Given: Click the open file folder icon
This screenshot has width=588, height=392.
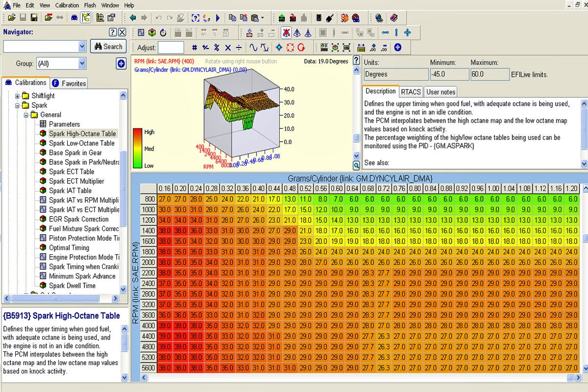Looking at the screenshot, I should click(x=11, y=18).
